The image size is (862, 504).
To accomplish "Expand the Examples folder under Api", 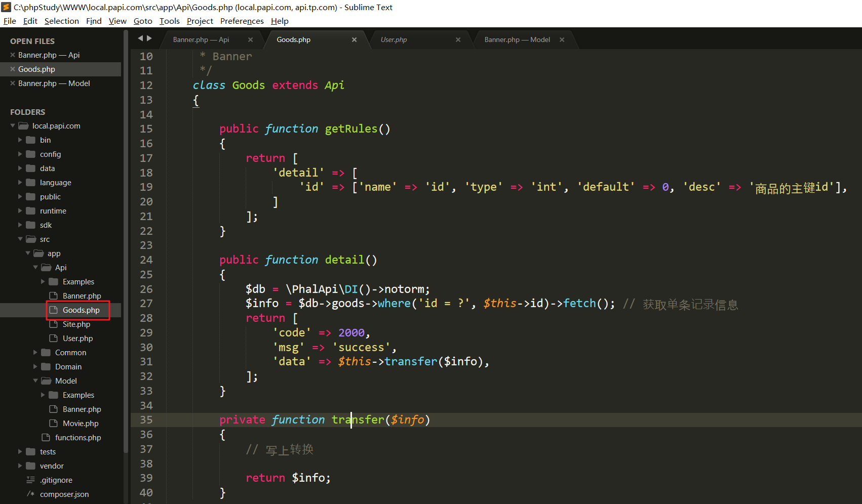I will tap(43, 281).
